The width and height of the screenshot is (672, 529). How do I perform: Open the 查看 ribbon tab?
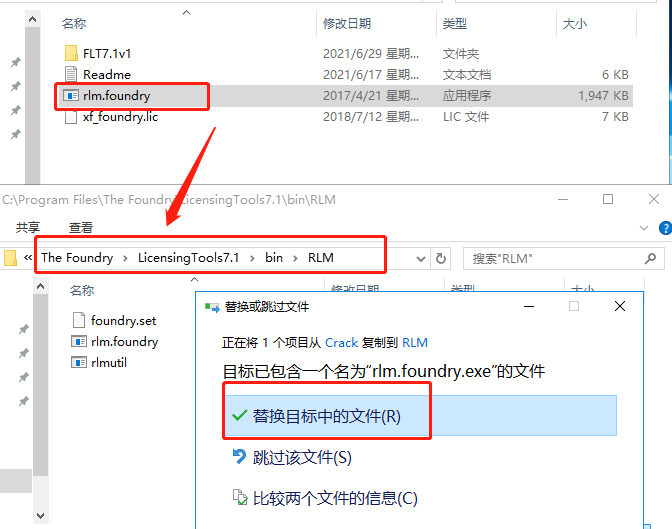81,227
